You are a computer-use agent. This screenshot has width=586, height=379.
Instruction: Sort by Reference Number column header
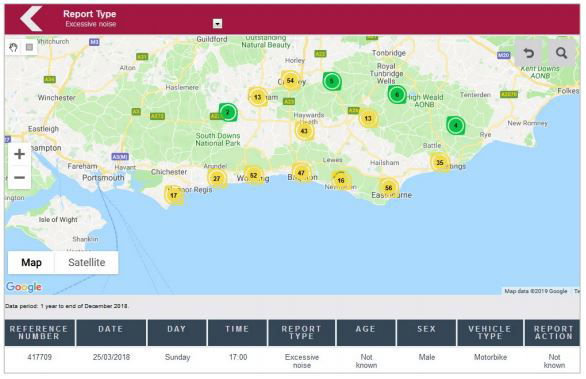pos(39,333)
